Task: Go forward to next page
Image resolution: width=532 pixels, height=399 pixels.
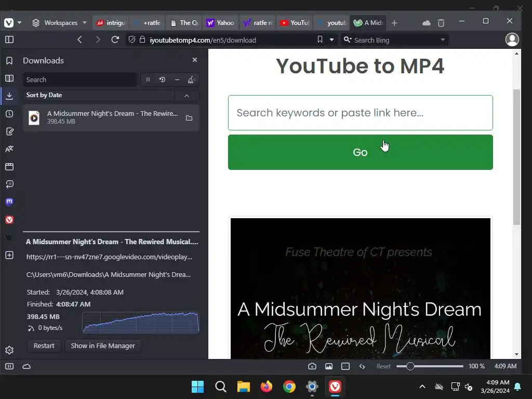Action: [98, 39]
